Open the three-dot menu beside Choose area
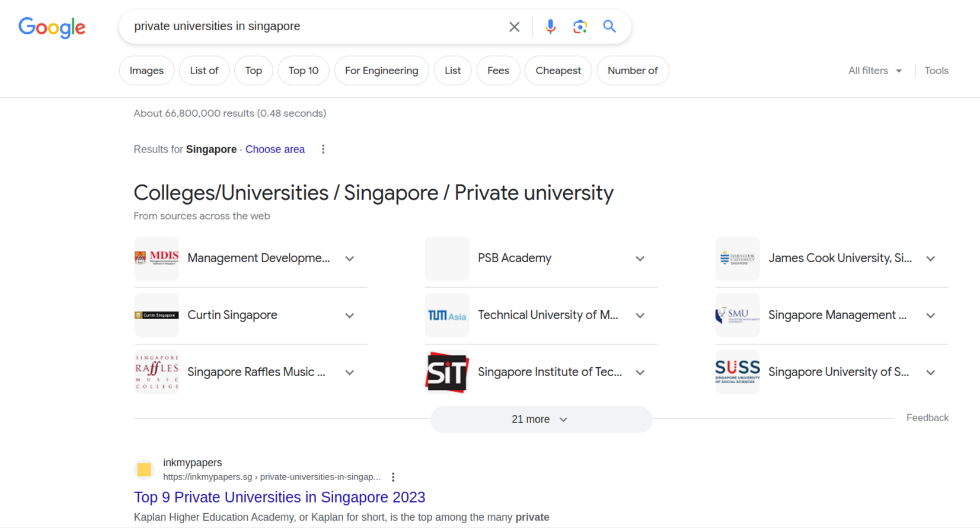Viewport: 980px width, 528px height. point(323,150)
